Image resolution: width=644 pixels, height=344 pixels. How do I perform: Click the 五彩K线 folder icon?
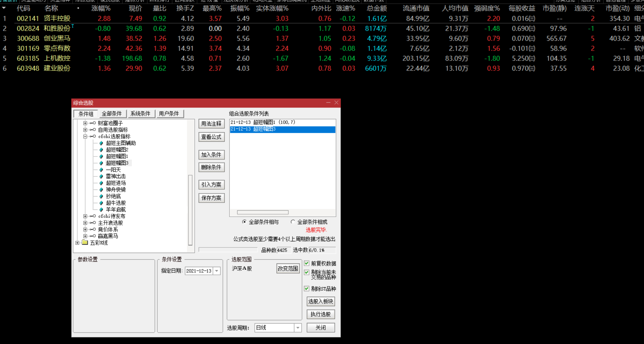85,243
